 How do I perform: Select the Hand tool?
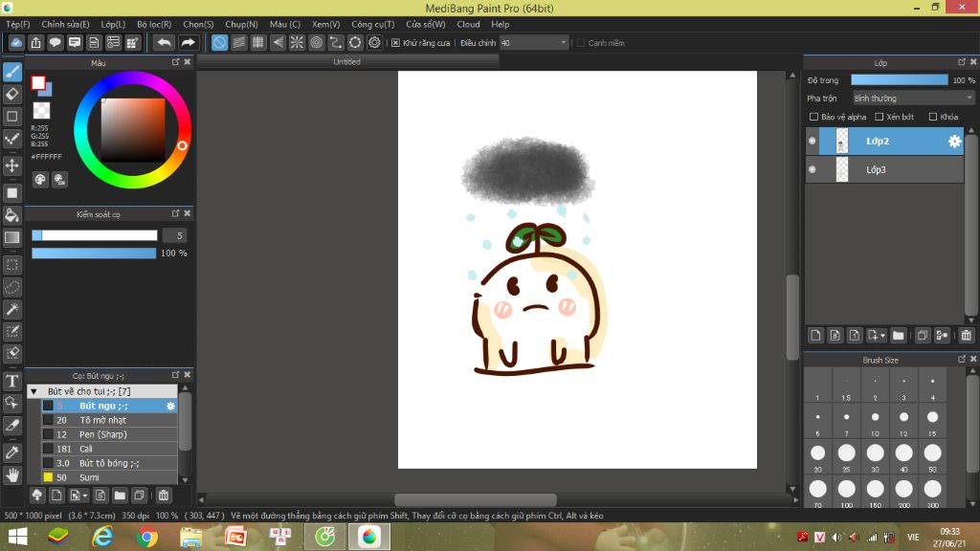11,475
